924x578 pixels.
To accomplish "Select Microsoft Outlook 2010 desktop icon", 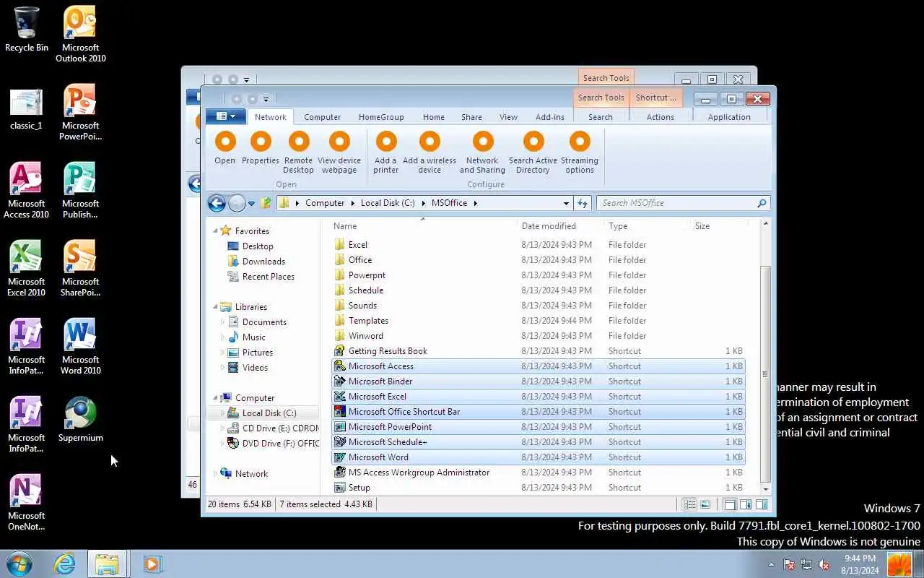I will point(80,35).
